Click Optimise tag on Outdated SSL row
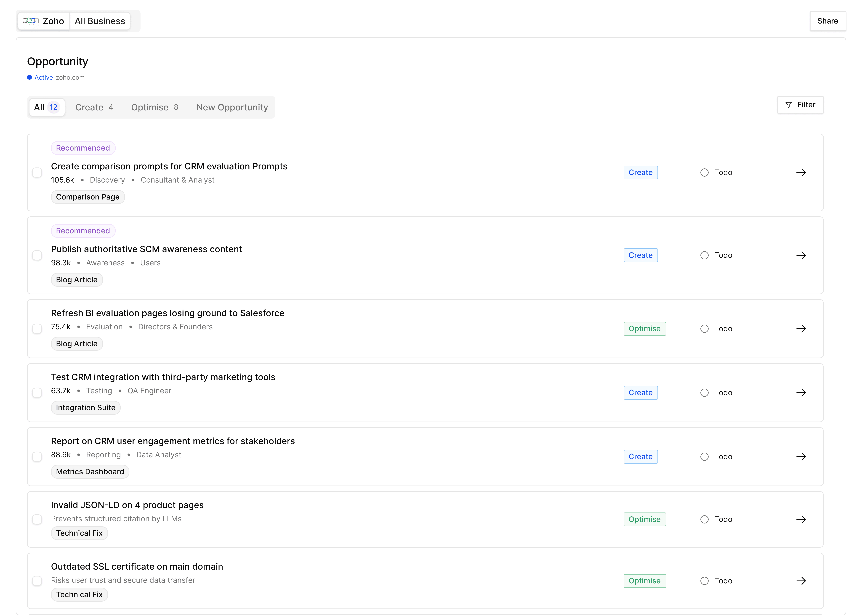The width and height of the screenshot is (862, 616). tap(645, 581)
